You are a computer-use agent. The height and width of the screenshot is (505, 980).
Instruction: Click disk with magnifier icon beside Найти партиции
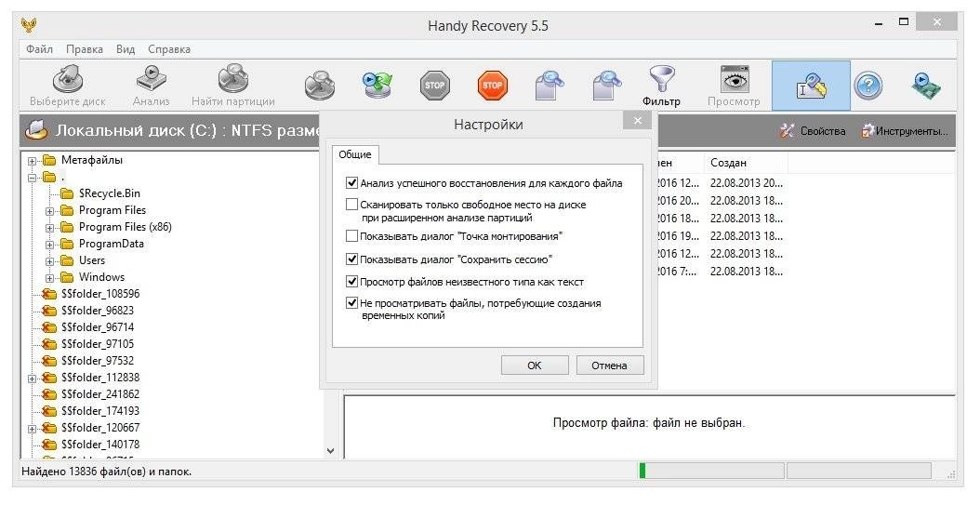[319, 86]
